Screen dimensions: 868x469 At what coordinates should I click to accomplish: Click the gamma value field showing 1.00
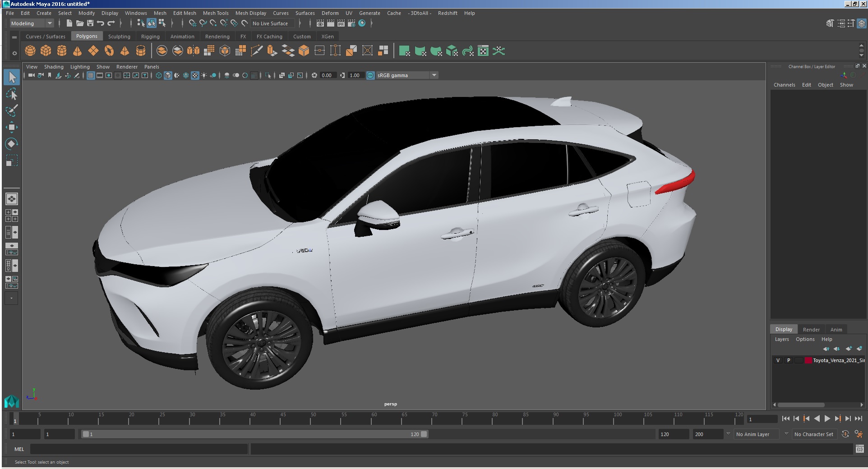point(355,75)
